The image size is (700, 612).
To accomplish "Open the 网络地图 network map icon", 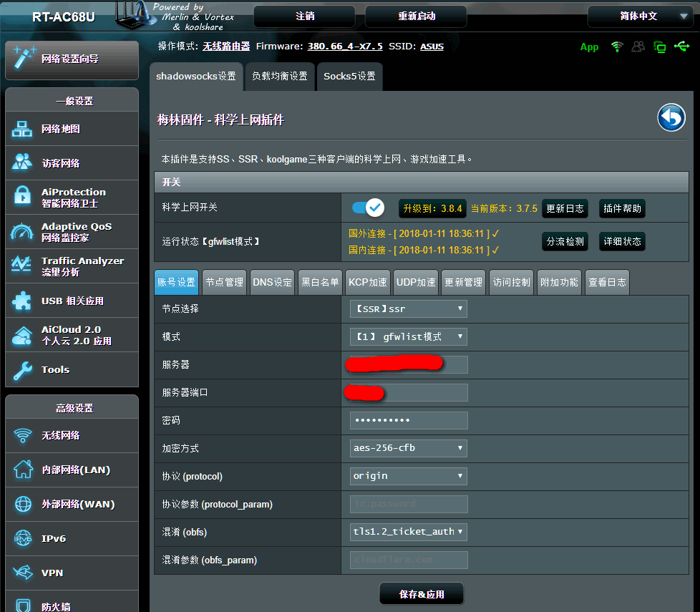I will (x=22, y=129).
